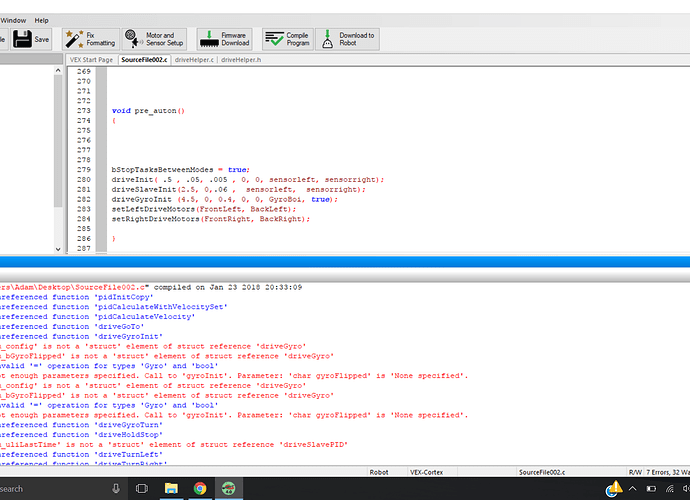
Task: Select the 'driveGoTo' warning line
Action: [x=72, y=327]
